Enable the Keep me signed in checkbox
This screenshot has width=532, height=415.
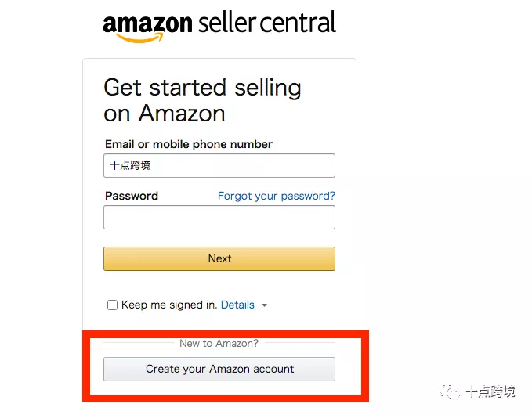112,305
